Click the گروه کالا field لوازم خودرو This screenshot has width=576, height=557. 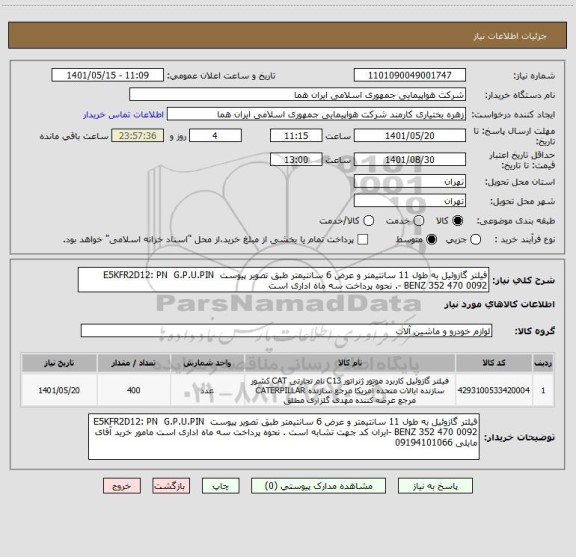pyautogui.click(x=286, y=331)
